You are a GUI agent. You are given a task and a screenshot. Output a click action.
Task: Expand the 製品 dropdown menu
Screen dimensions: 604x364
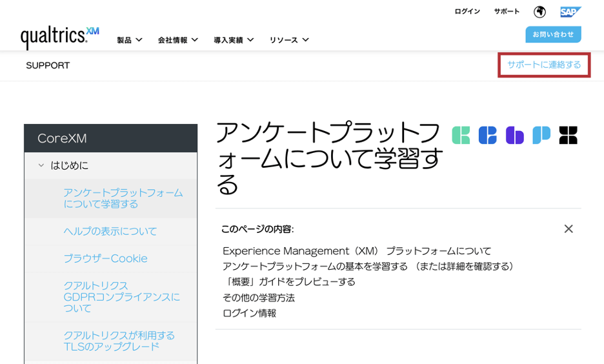coord(130,40)
